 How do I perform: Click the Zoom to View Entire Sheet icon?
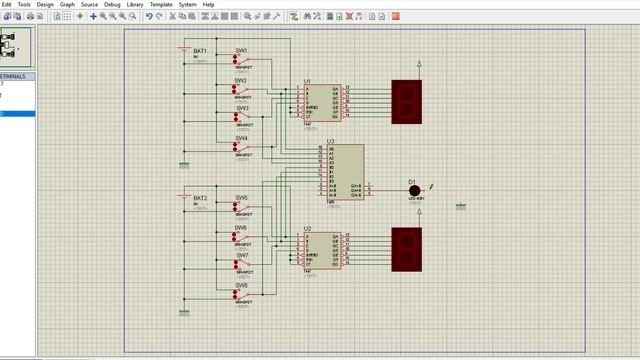tap(122, 16)
